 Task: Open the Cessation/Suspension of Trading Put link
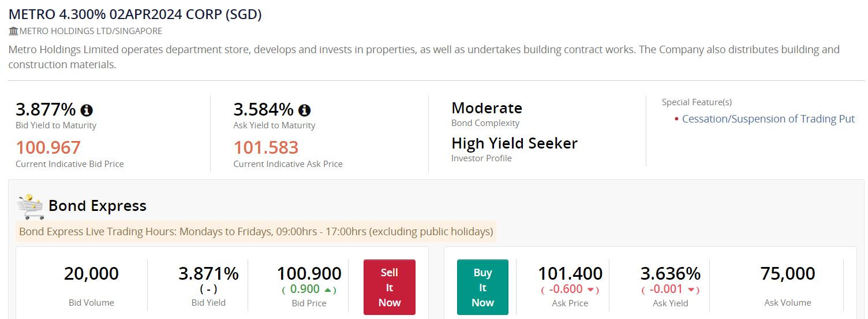point(768,119)
